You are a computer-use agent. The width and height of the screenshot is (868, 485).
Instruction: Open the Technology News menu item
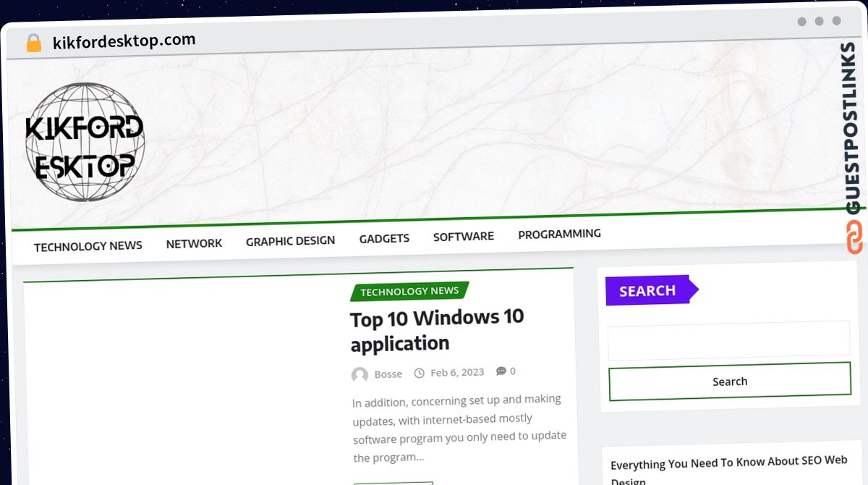[x=88, y=246]
